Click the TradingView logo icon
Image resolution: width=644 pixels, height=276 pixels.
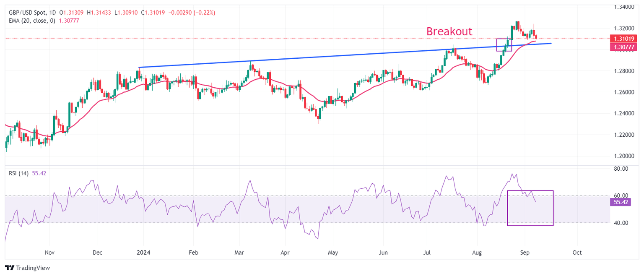pos(10,268)
